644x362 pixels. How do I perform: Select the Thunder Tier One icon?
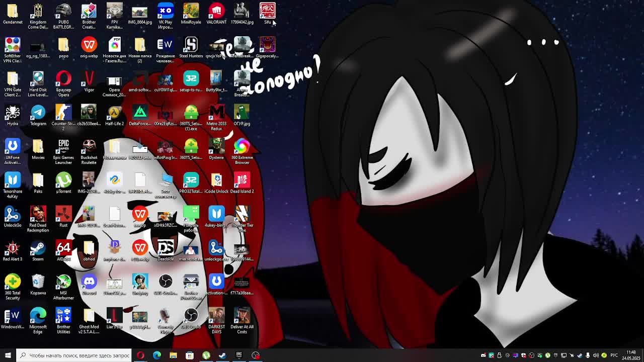(242, 219)
